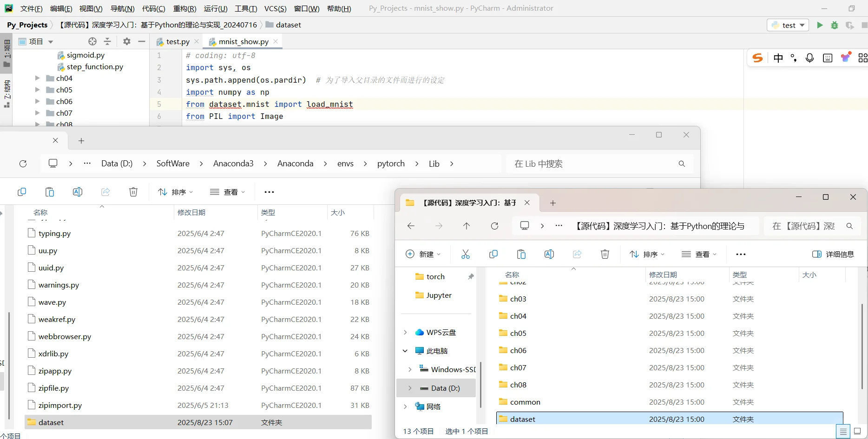Open project panel settings gear in PyCharm
Screen dimensions: 868x439
(127, 41)
